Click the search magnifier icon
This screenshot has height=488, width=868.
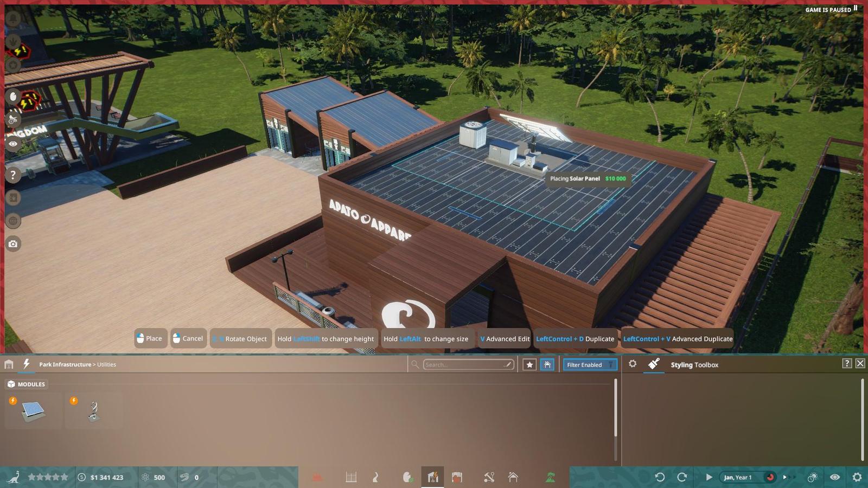click(x=415, y=364)
